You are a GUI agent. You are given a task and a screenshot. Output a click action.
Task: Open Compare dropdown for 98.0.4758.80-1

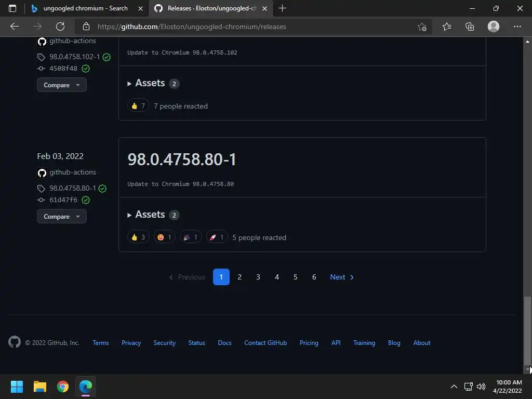pos(62,216)
